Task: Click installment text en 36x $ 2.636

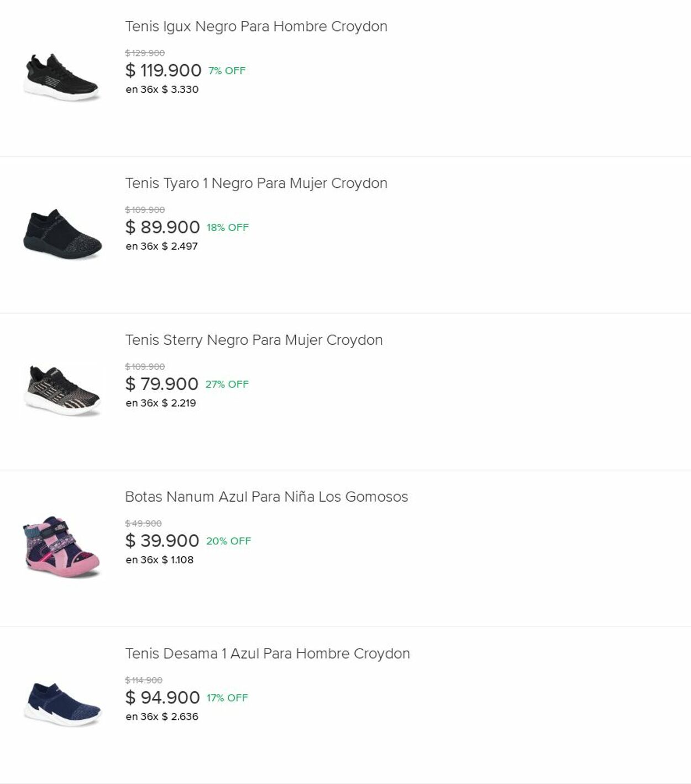Action: tap(161, 717)
